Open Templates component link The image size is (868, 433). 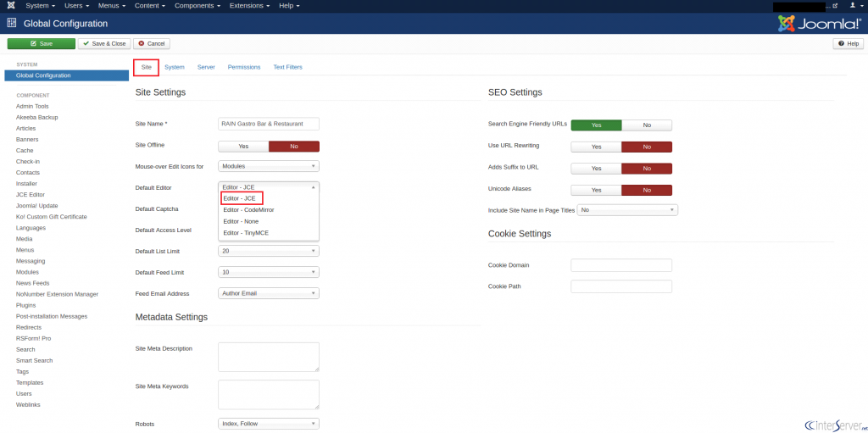pos(30,383)
